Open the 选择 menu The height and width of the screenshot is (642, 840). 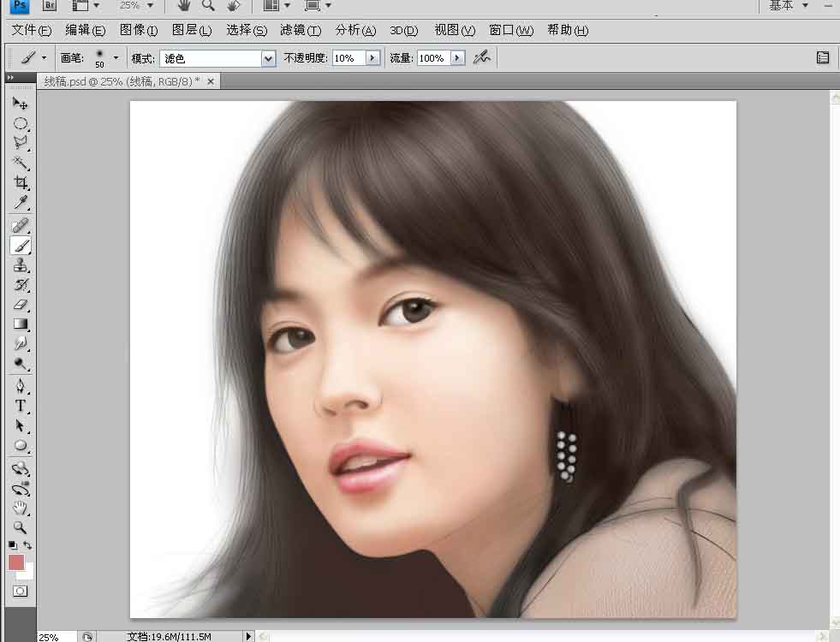click(247, 30)
